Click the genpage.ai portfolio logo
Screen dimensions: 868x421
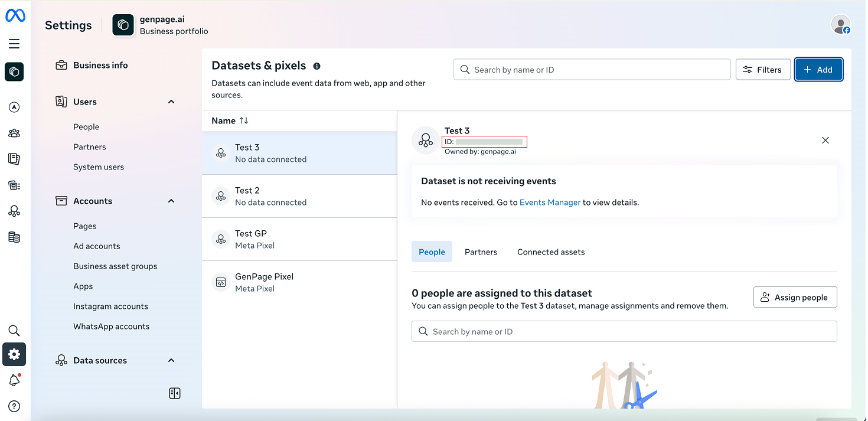coord(123,25)
